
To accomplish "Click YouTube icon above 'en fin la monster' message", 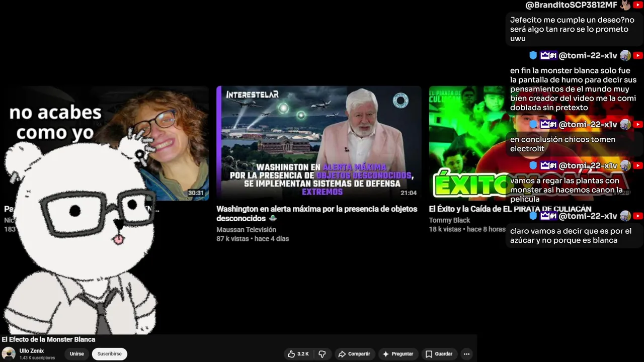I will (638, 55).
